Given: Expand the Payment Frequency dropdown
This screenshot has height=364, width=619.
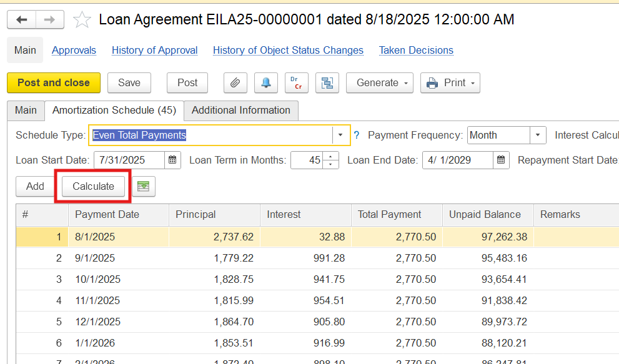Looking at the screenshot, I should click(x=538, y=135).
